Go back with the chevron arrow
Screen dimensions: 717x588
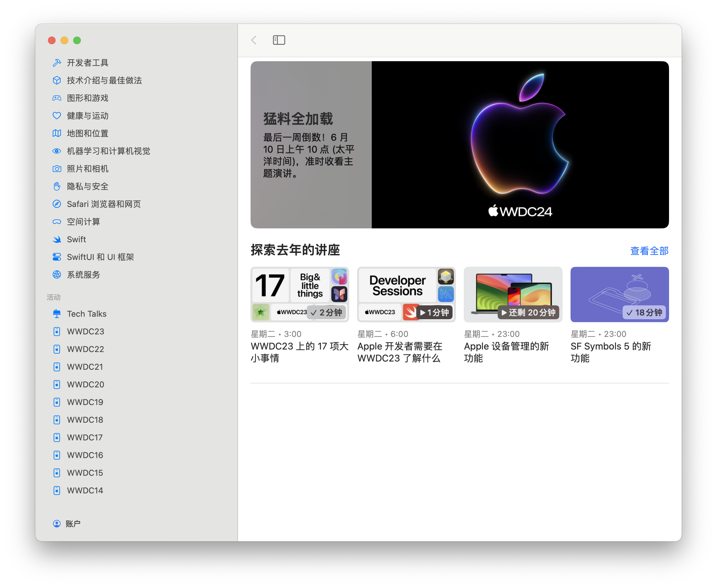(254, 40)
